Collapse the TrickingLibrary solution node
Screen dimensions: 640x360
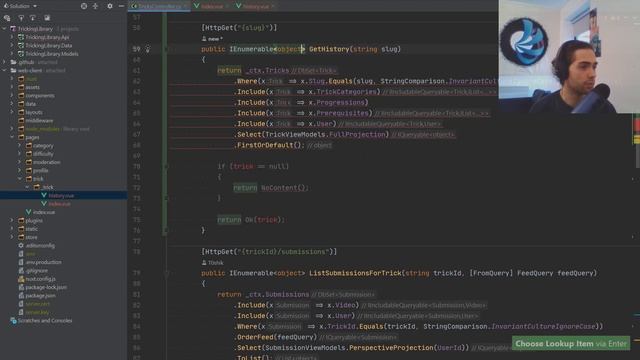(x=4, y=29)
